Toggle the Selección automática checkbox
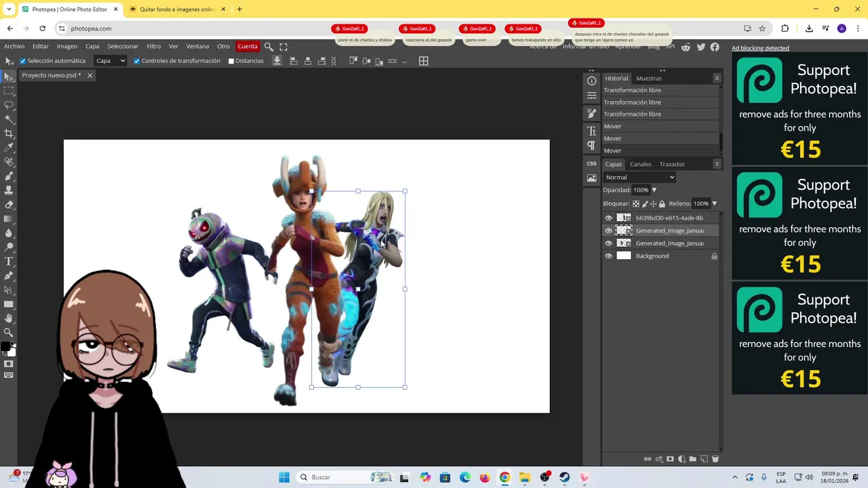The image size is (868, 488). pyautogui.click(x=23, y=61)
